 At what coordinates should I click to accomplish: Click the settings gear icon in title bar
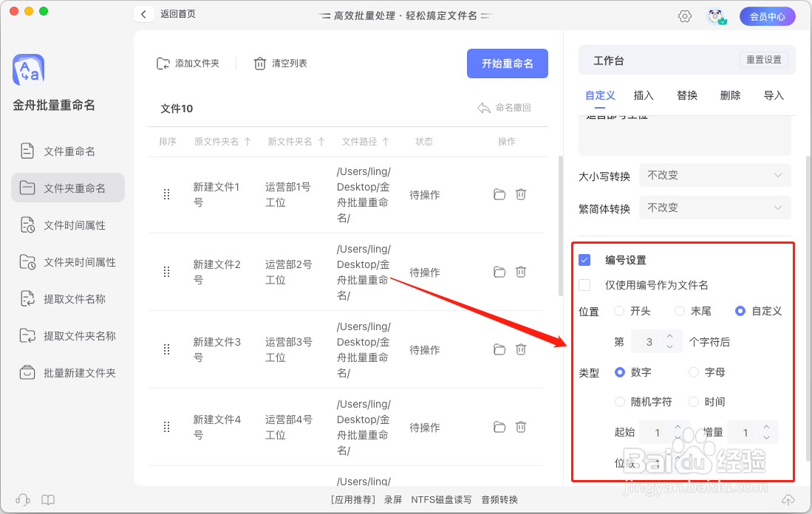click(x=685, y=16)
